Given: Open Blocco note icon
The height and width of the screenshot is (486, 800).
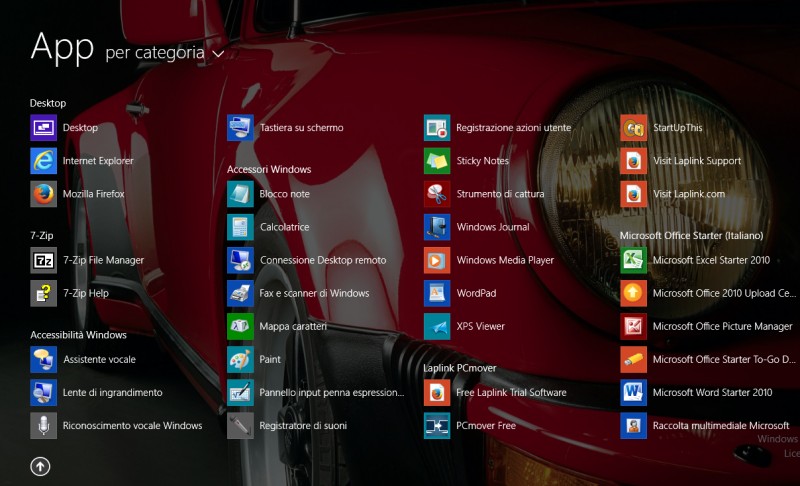Looking at the screenshot, I should click(x=240, y=194).
